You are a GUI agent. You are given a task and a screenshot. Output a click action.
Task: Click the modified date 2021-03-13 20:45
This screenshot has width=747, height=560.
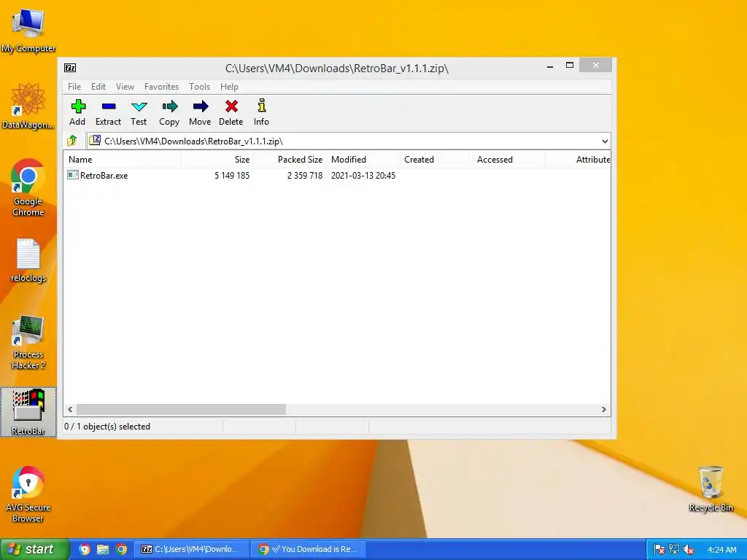(x=363, y=175)
